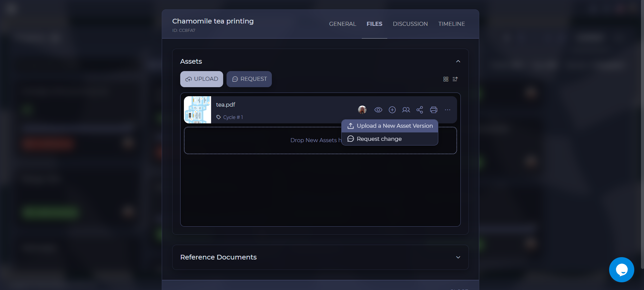Click the blue chat support bubble
The height and width of the screenshot is (290, 644).
[621, 270]
